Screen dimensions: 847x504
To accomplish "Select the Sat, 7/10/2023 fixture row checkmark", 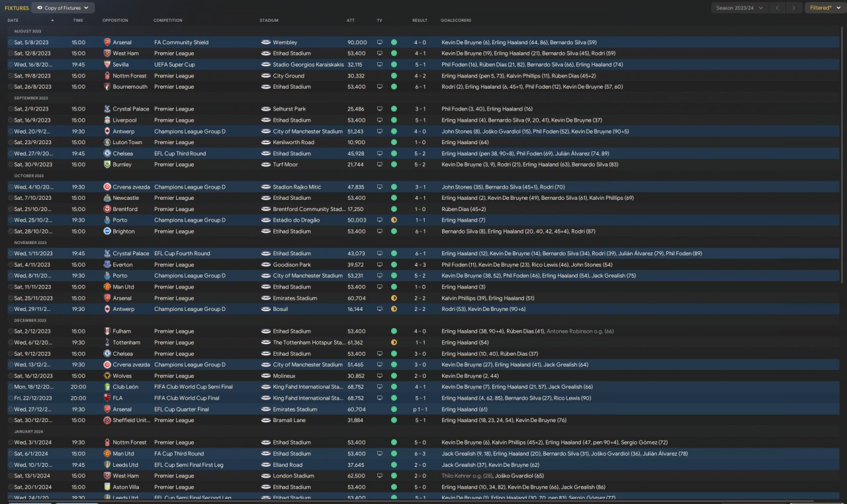I will click(11, 198).
